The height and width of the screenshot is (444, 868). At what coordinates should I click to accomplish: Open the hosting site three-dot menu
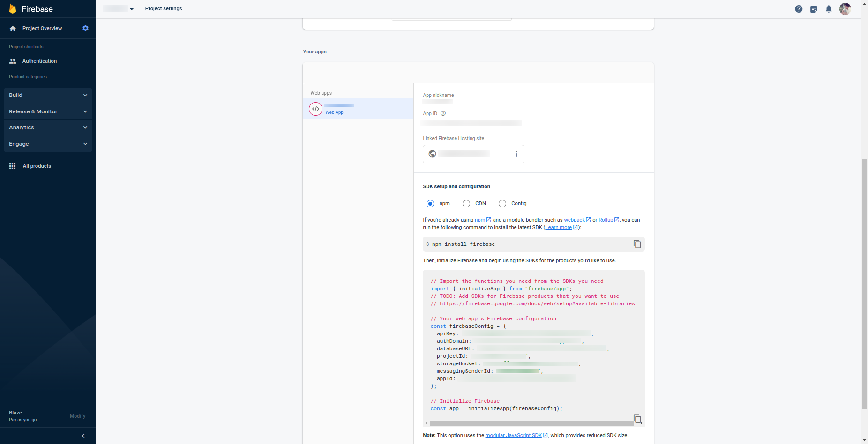(x=516, y=154)
